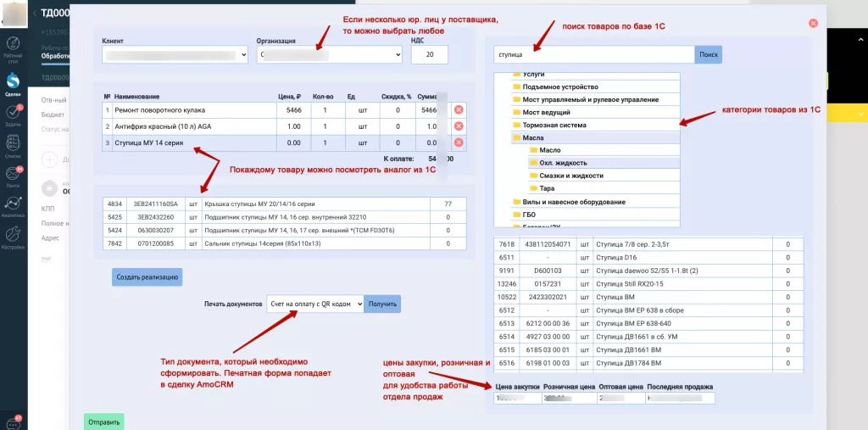Image resolution: width=868 pixels, height=430 pixels.
Task: Open the Организация dropdown
Action: [x=329, y=55]
